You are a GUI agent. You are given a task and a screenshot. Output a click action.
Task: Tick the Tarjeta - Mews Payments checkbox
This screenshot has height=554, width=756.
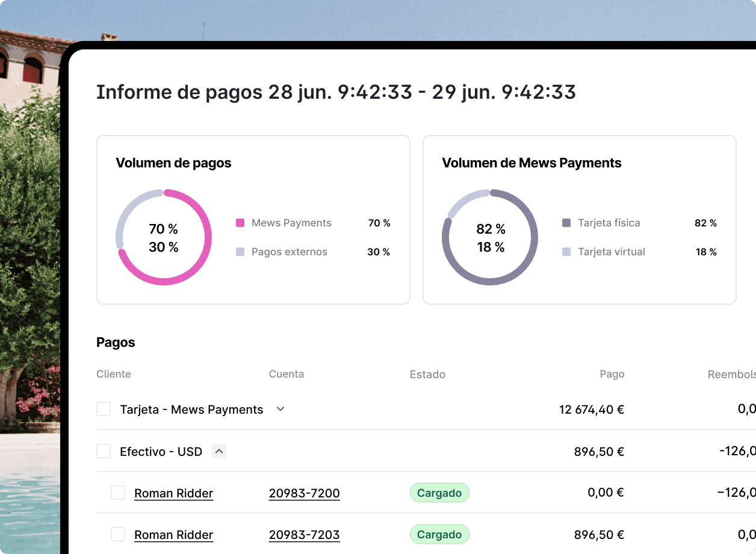pos(104,409)
